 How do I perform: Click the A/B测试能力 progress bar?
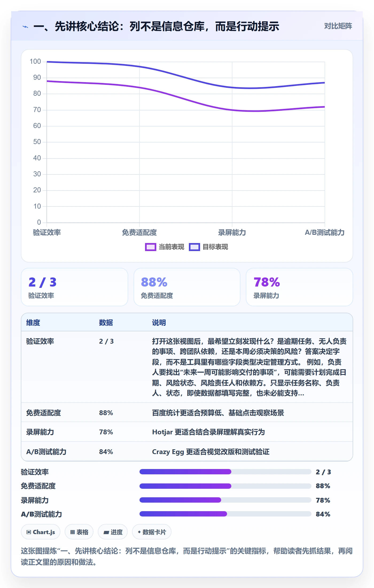click(225, 514)
